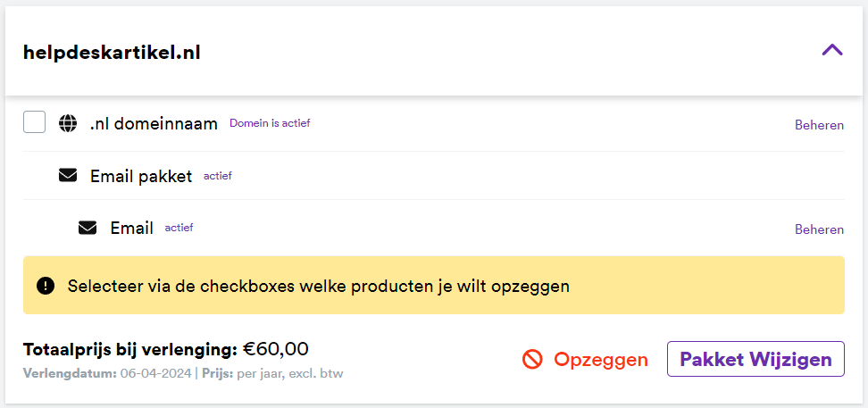Click the globe icon beside .nl domeinnaam
868x408 pixels.
tap(68, 123)
